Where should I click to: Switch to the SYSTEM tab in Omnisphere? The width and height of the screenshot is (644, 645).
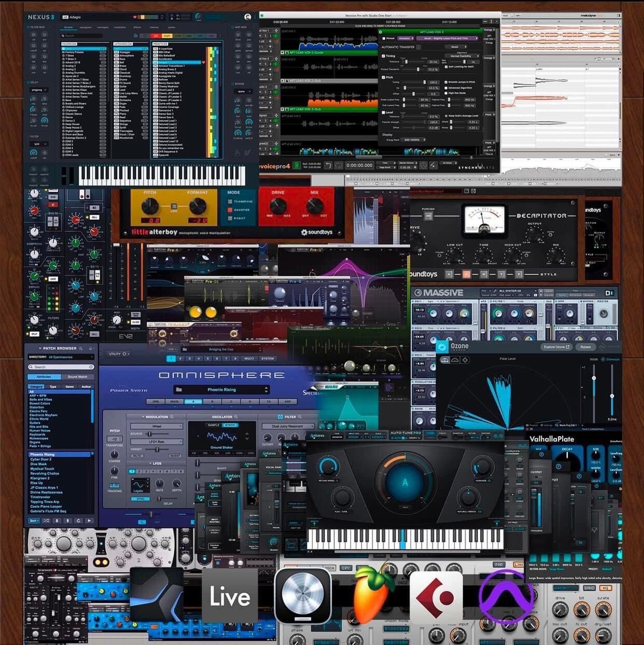click(x=268, y=359)
